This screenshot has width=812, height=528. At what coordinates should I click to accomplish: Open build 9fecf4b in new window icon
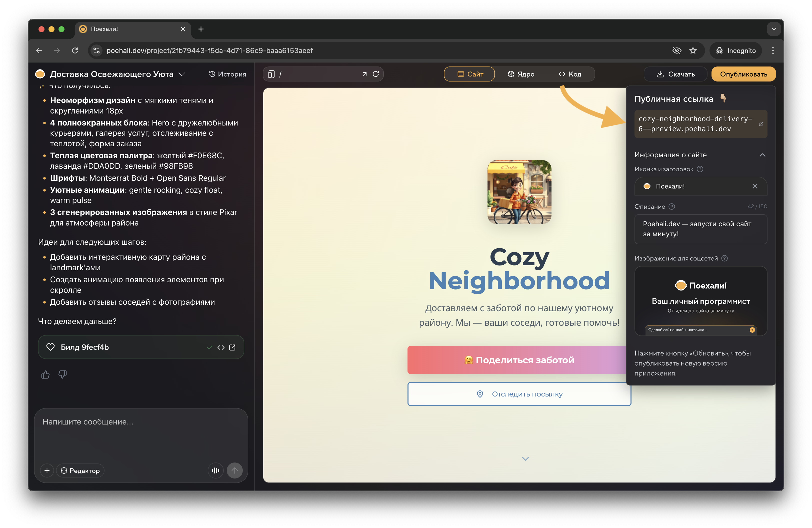point(232,347)
